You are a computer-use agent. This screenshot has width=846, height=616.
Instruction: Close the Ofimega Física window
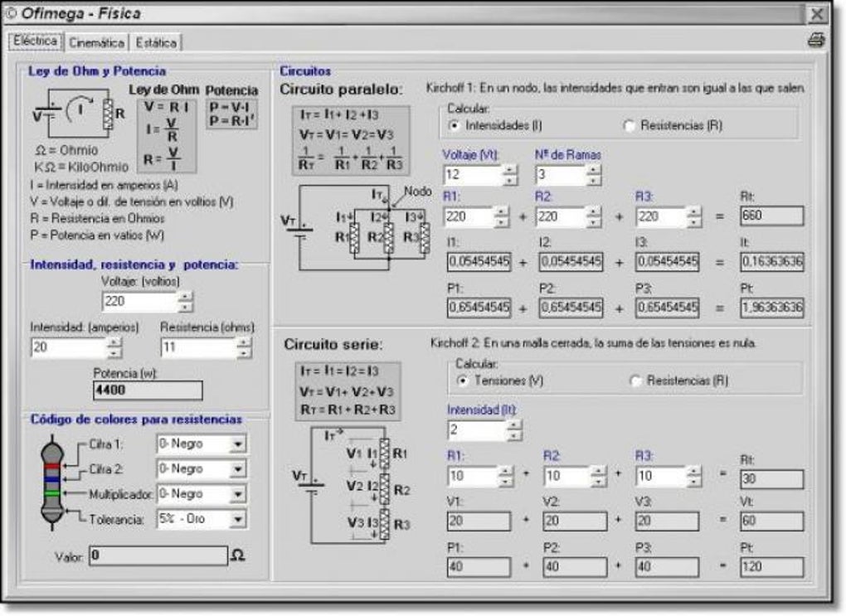pyautogui.click(x=817, y=14)
